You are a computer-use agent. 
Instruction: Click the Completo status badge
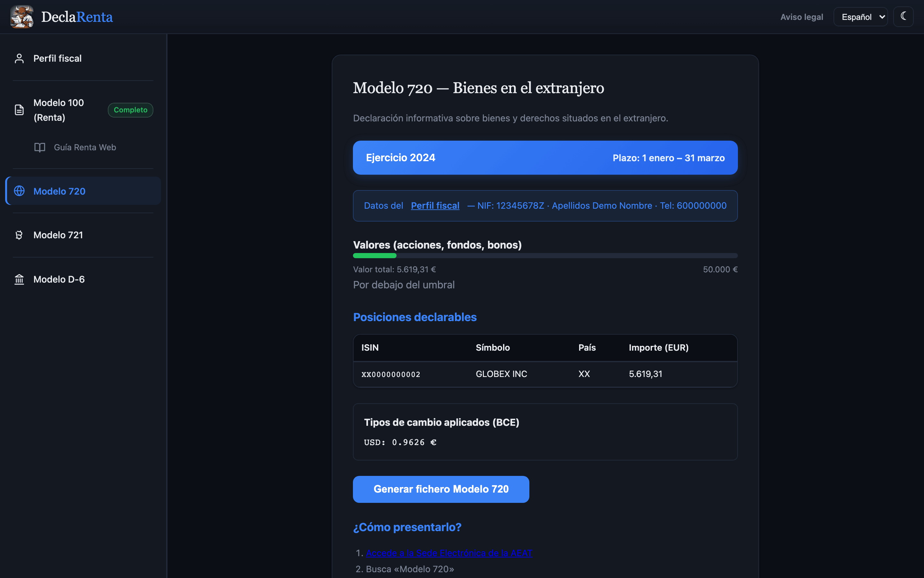pyautogui.click(x=131, y=110)
